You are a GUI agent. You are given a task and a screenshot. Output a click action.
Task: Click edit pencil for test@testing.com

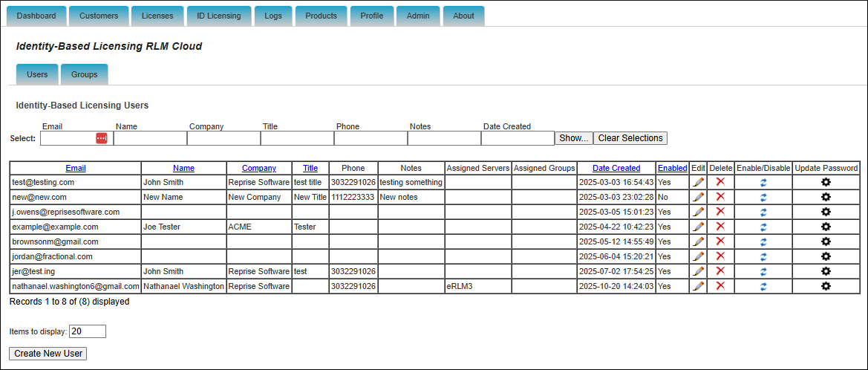click(x=698, y=182)
